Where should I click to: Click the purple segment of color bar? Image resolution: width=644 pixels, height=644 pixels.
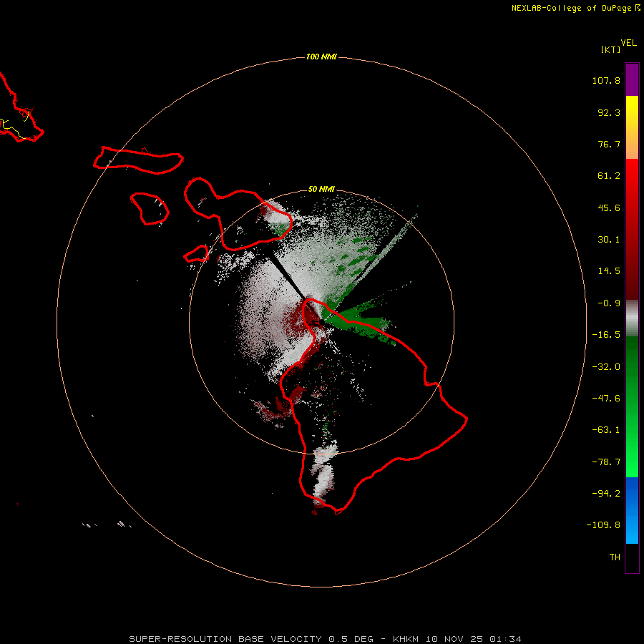point(632,79)
